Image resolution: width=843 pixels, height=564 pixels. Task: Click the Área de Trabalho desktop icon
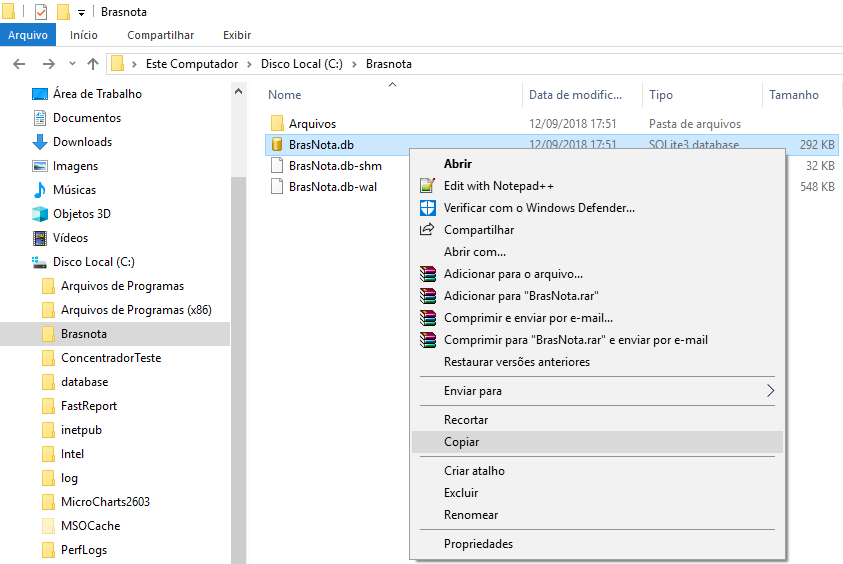pyautogui.click(x=40, y=94)
